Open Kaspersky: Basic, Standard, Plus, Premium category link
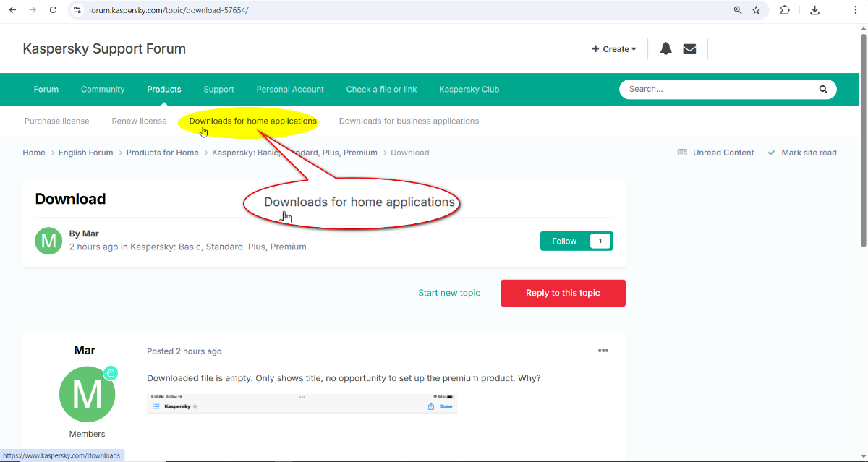868x462 pixels. click(x=218, y=247)
